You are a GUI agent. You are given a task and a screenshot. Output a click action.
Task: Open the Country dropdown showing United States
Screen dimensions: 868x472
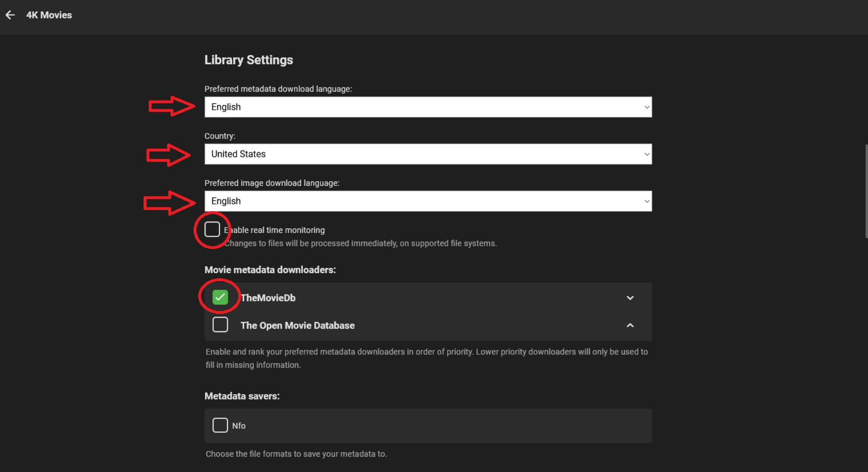pyautogui.click(x=428, y=154)
